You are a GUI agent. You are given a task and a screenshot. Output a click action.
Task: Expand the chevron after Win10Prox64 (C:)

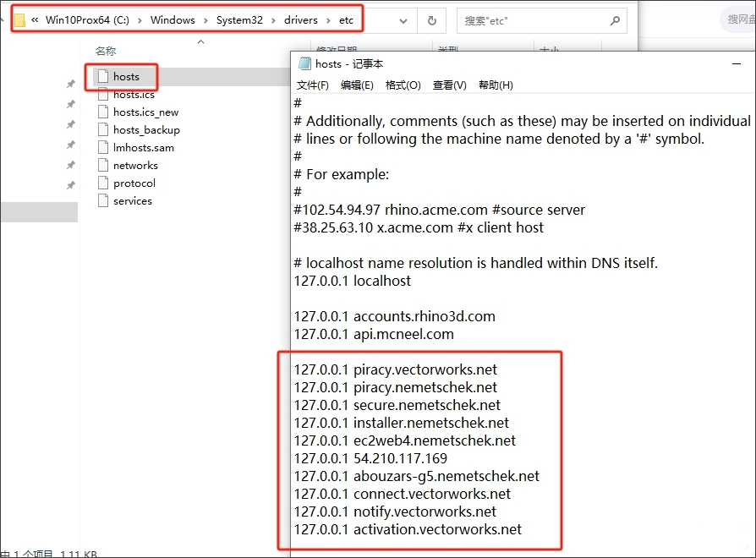coord(140,21)
